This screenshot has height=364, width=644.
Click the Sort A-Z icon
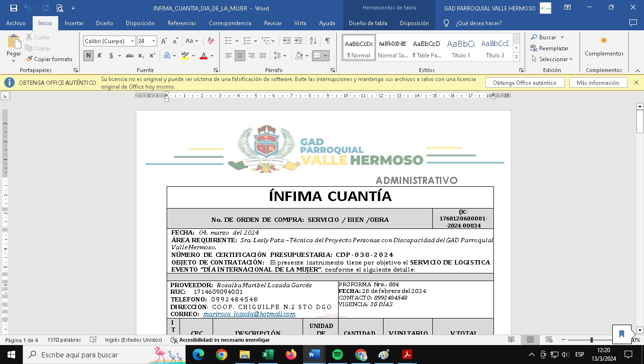[x=313, y=41]
